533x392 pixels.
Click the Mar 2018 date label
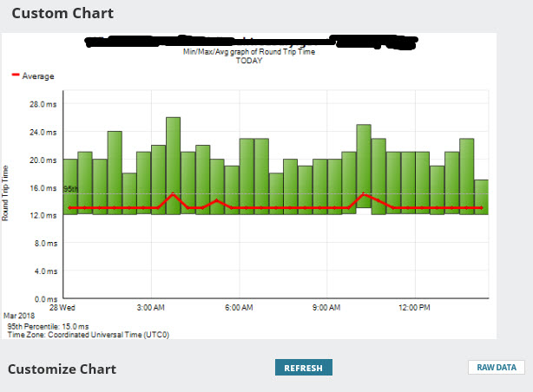(x=19, y=316)
